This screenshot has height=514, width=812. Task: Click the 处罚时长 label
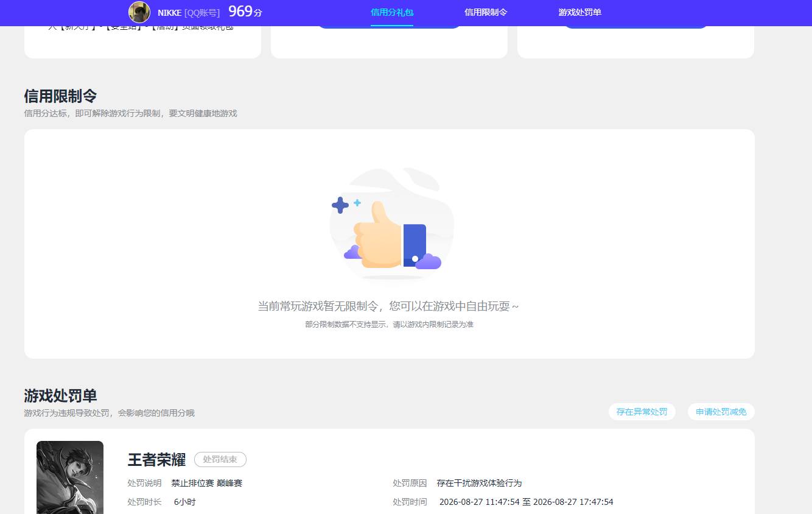tap(144, 502)
